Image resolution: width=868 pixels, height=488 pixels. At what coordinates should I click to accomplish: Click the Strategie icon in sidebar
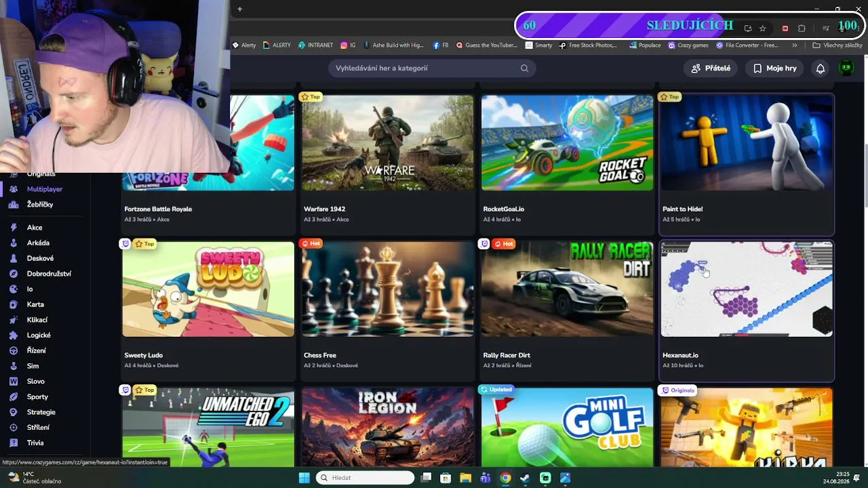pyautogui.click(x=13, y=412)
